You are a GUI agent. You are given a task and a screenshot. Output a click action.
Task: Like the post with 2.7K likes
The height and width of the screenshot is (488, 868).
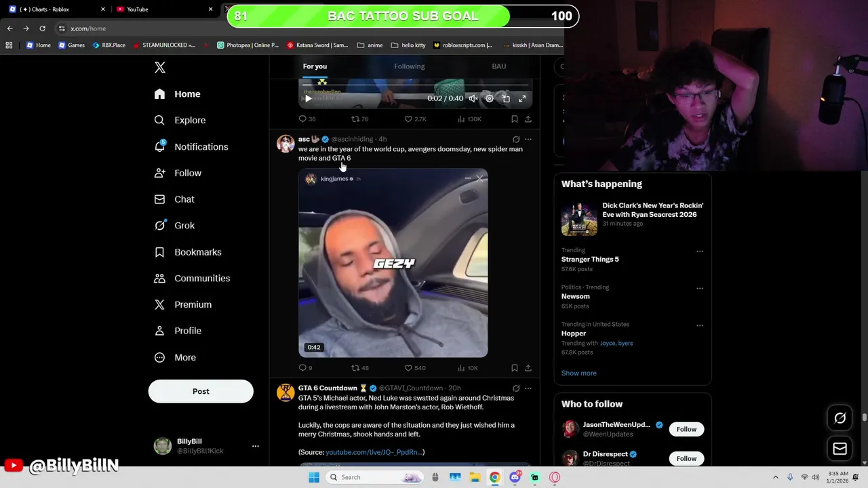click(x=415, y=119)
